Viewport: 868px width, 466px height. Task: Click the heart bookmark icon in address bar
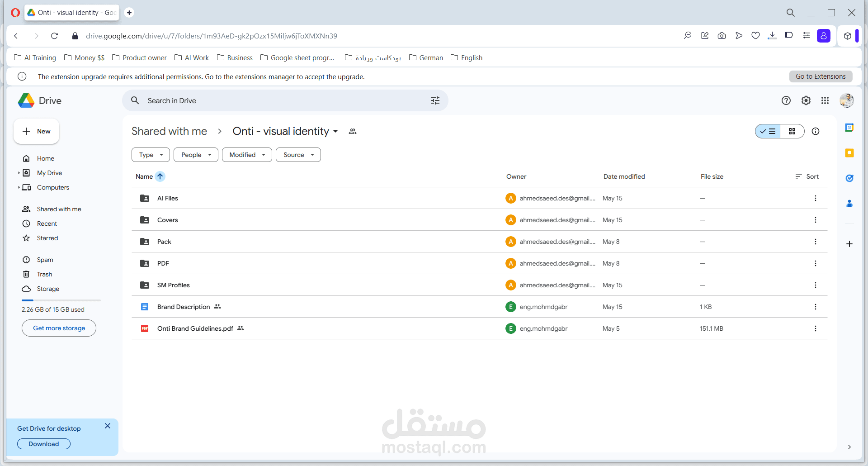755,36
